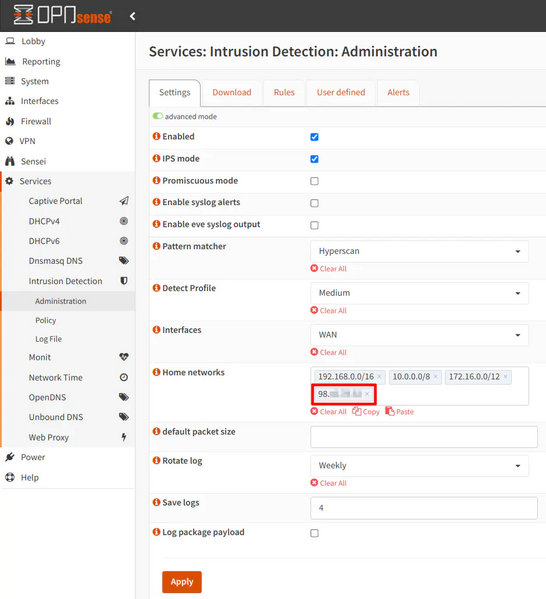The image size is (546, 599).
Task: Click DHCPv4 status icon
Action: tap(124, 221)
